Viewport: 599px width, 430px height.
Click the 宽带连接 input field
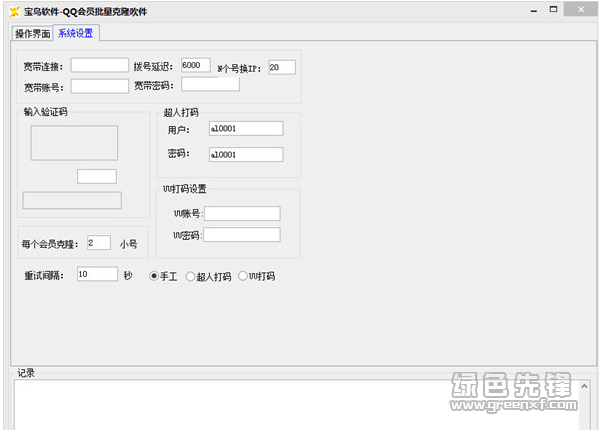click(x=100, y=65)
